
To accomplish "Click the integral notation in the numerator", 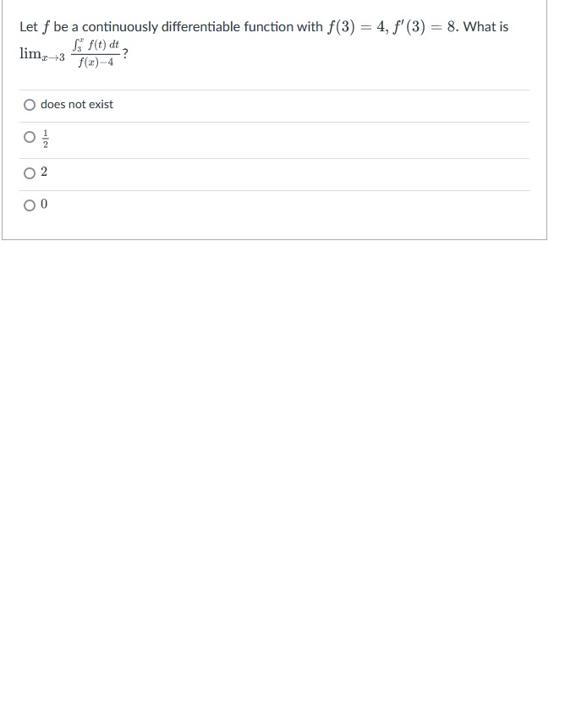I will pyautogui.click(x=96, y=43).
